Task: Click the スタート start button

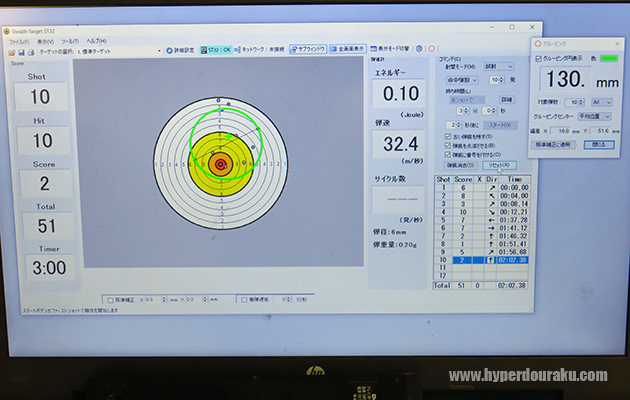Action: [500, 125]
